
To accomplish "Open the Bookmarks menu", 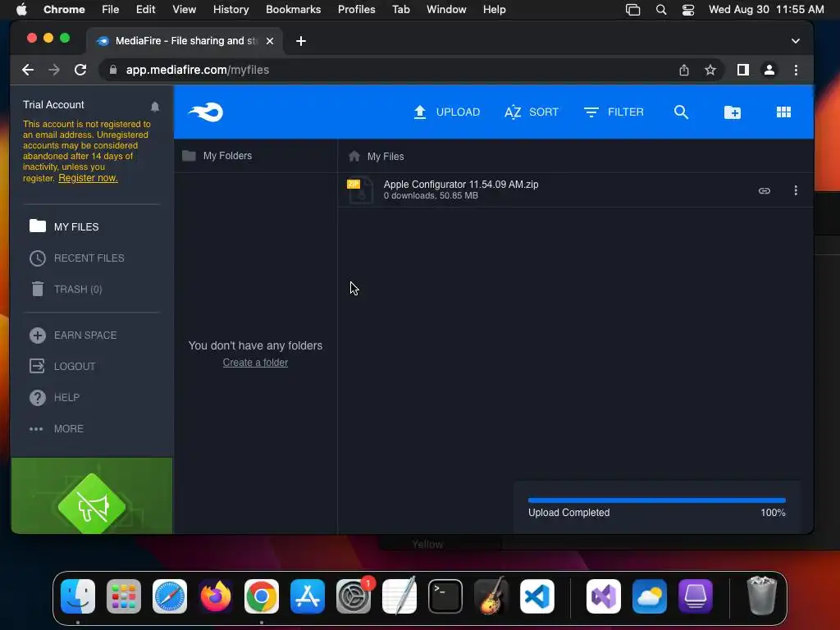I will coord(293,9).
